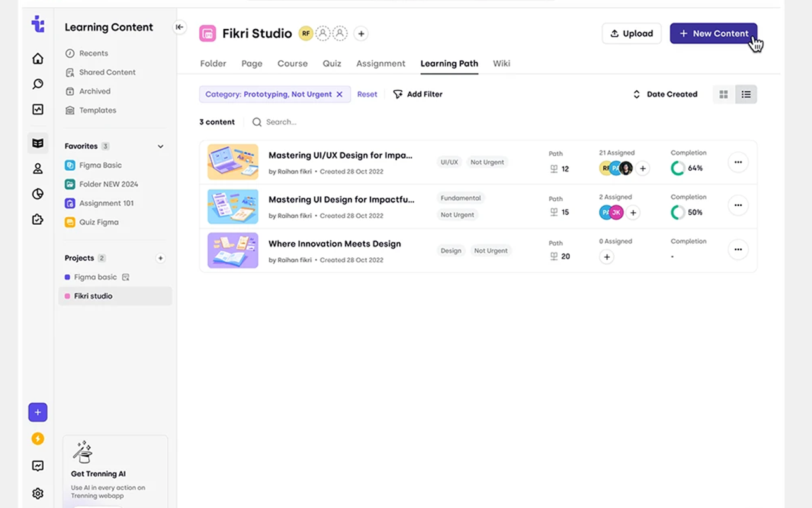Collapse the Learning Content side panel
812x508 pixels.
click(180, 27)
